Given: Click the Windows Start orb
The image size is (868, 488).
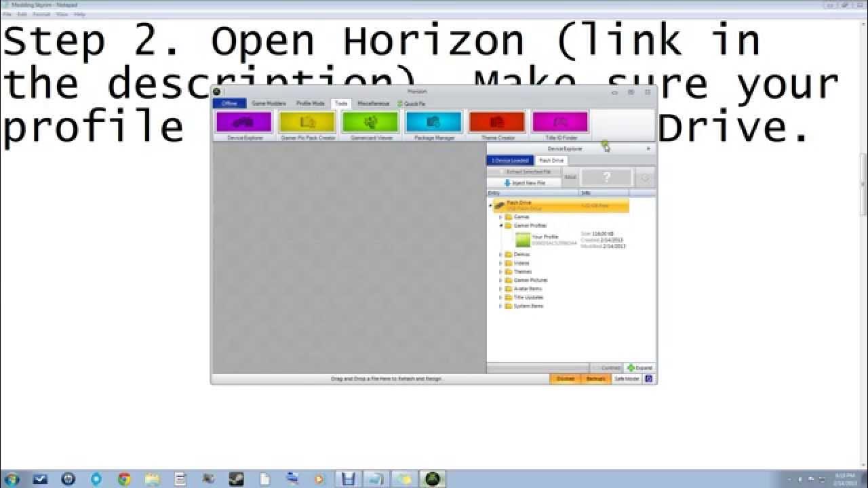Looking at the screenshot, I should [x=12, y=479].
